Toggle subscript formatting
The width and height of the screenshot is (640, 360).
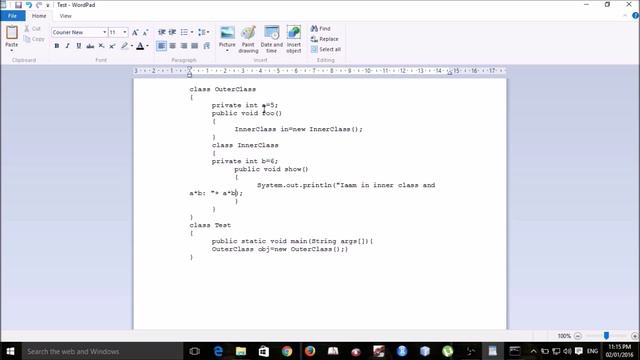[x=101, y=46]
